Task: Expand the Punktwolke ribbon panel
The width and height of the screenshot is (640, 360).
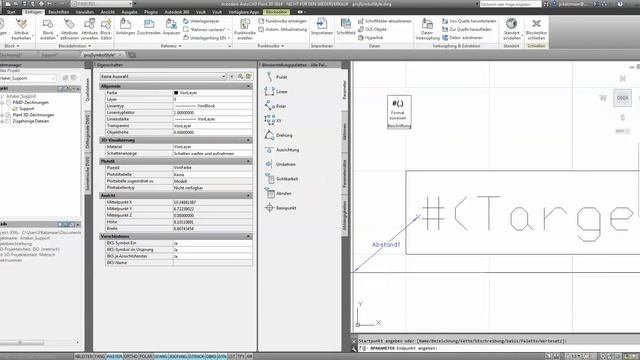Action: 271,46
